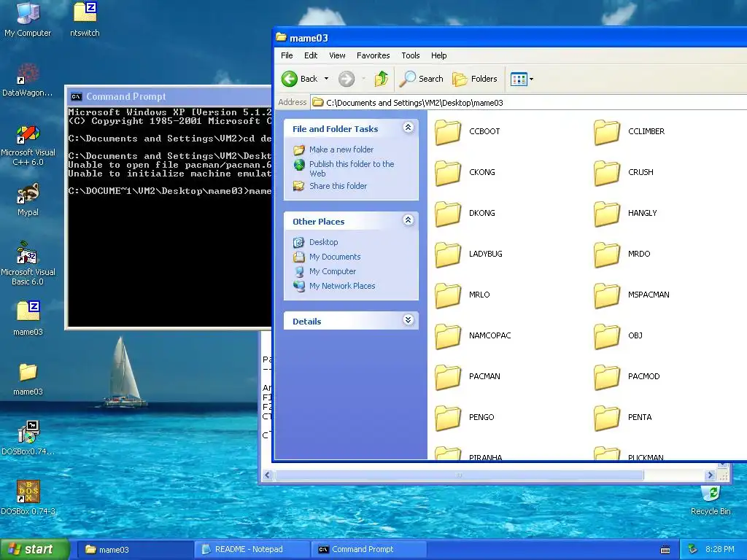Select the CCLIMBER folder icon

607,131
